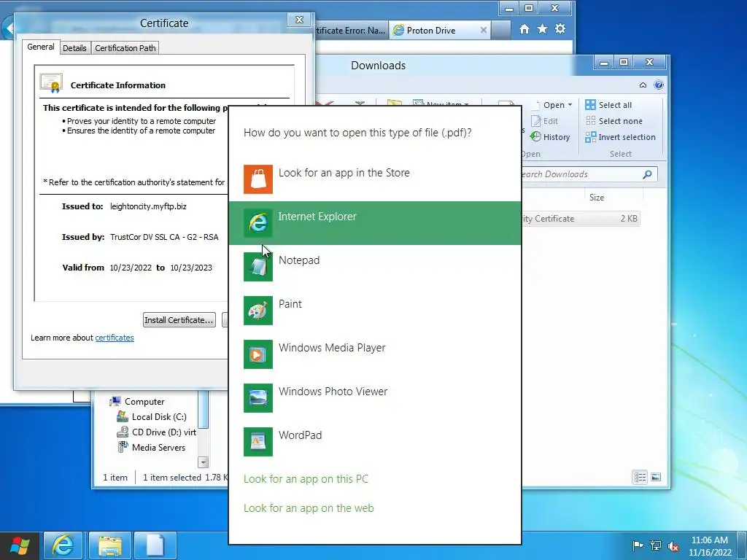The height and width of the screenshot is (560, 747).
Task: Select Computer in the navigation pane
Action: point(137,402)
